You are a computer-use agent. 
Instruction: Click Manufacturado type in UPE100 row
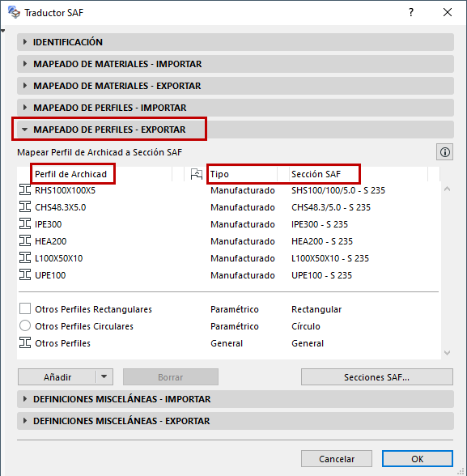(243, 275)
